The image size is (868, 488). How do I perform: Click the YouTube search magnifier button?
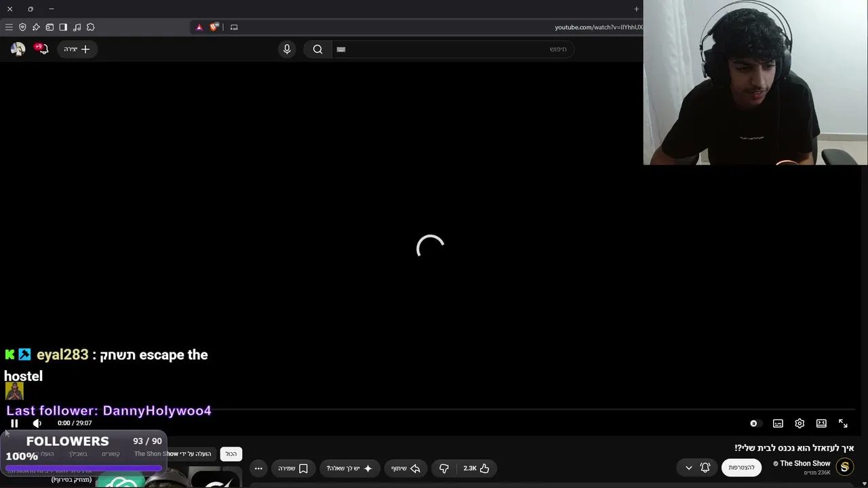tap(317, 49)
